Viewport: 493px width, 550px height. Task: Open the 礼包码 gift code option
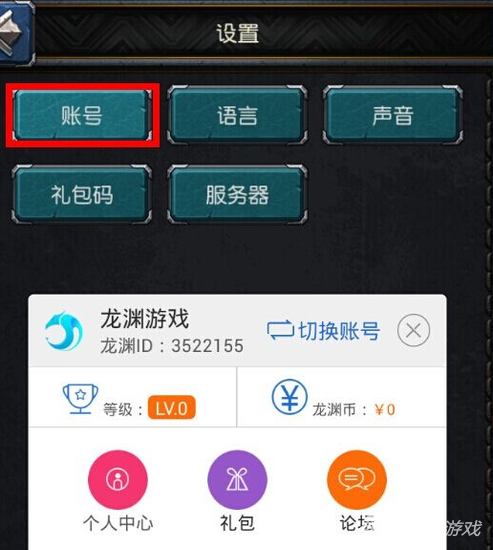(x=82, y=195)
